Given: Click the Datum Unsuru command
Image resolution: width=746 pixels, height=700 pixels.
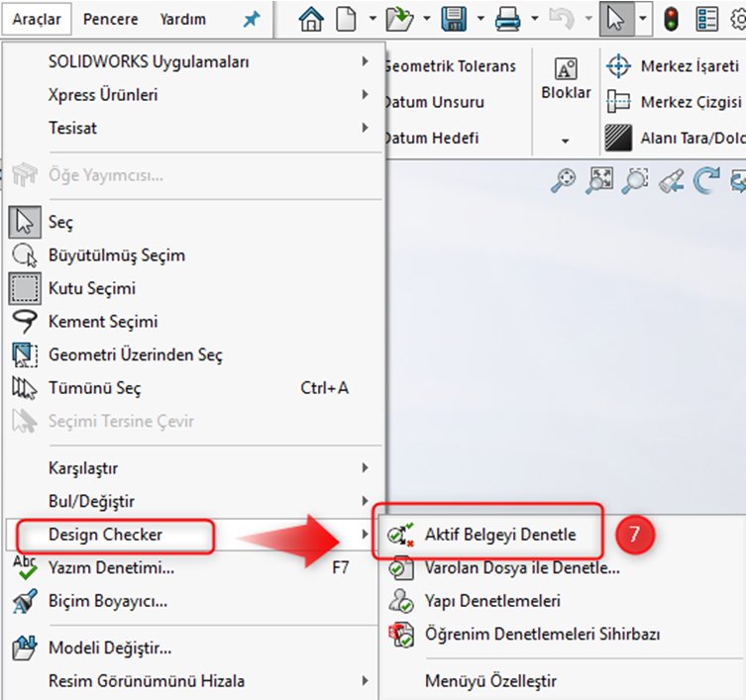Looking at the screenshot, I should click(x=434, y=102).
